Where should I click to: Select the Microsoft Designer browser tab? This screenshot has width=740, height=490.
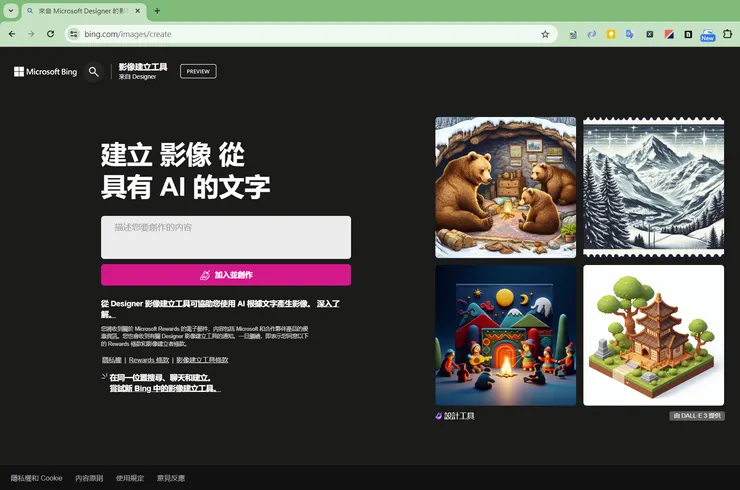click(x=84, y=11)
